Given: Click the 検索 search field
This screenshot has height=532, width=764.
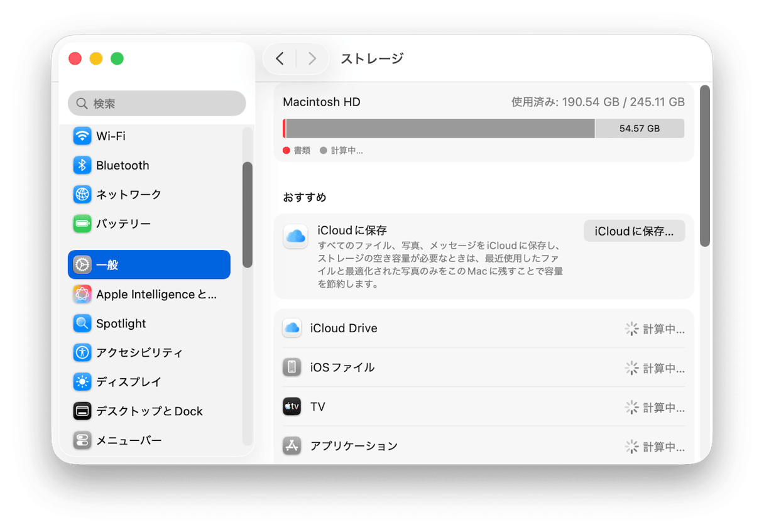Looking at the screenshot, I should [x=157, y=103].
